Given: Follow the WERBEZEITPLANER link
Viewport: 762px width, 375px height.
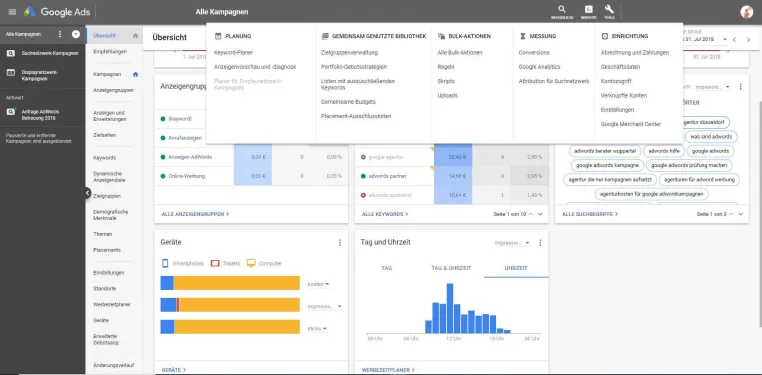Looking at the screenshot, I should point(388,370).
